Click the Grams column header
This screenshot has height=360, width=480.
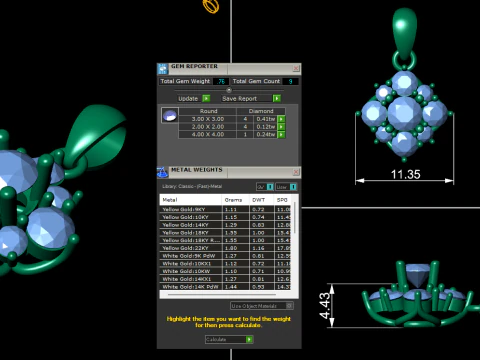click(x=235, y=200)
